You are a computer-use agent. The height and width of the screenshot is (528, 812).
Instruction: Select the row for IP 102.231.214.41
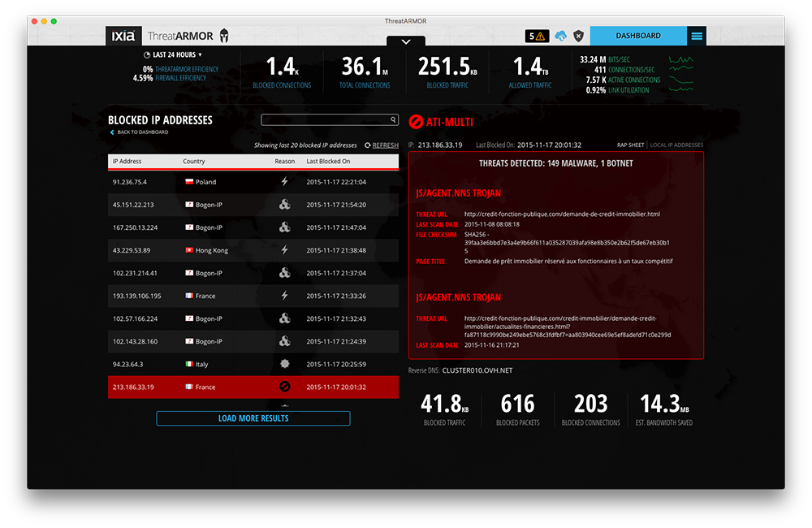[253, 273]
